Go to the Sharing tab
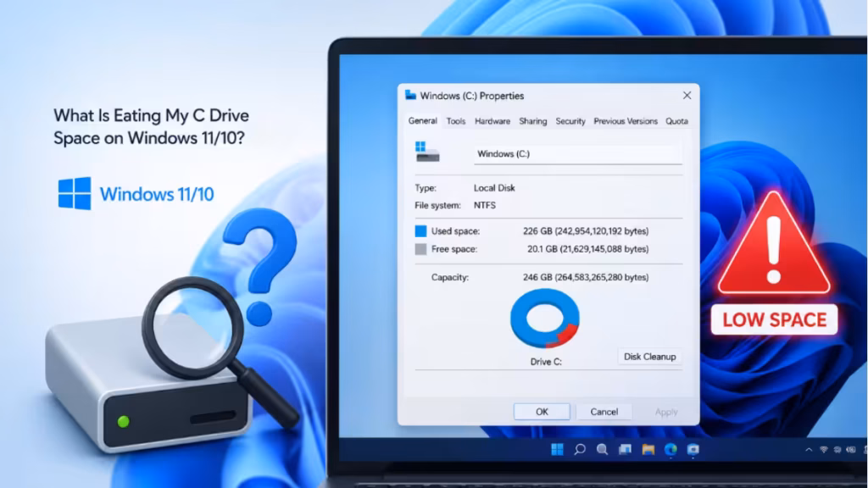 pos(532,121)
